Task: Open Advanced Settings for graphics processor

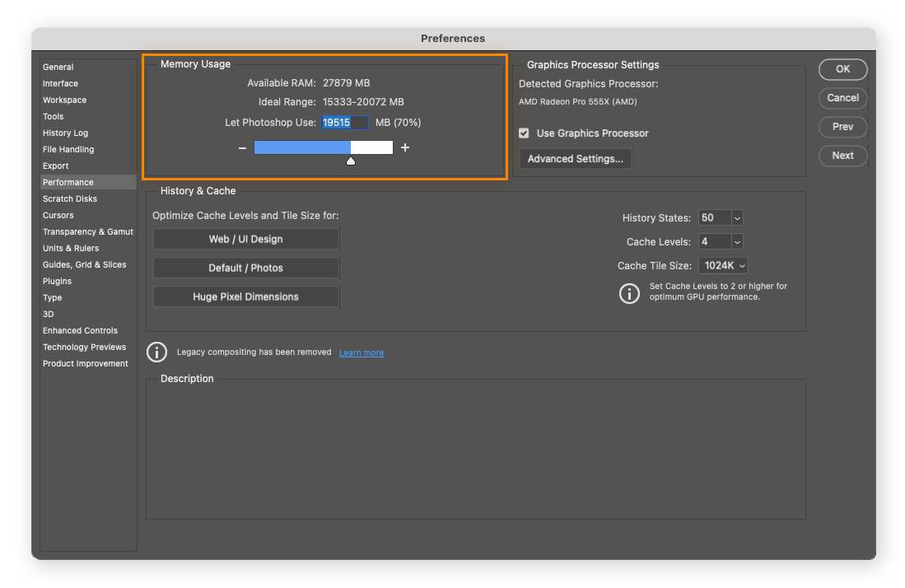Action: [576, 159]
